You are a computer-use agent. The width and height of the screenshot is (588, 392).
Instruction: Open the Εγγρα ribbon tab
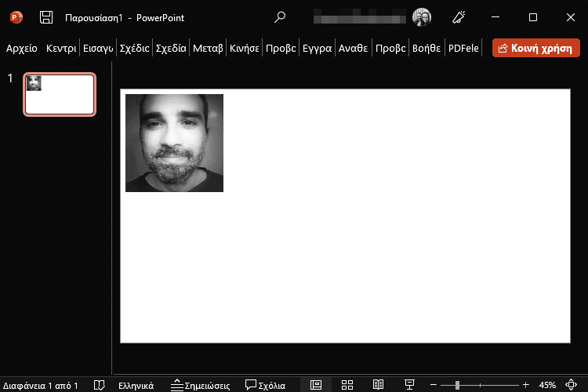(318, 49)
